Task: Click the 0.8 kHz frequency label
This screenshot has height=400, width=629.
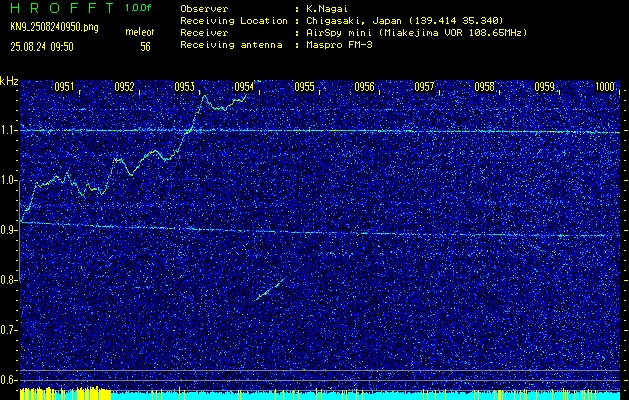Action: tap(8, 280)
